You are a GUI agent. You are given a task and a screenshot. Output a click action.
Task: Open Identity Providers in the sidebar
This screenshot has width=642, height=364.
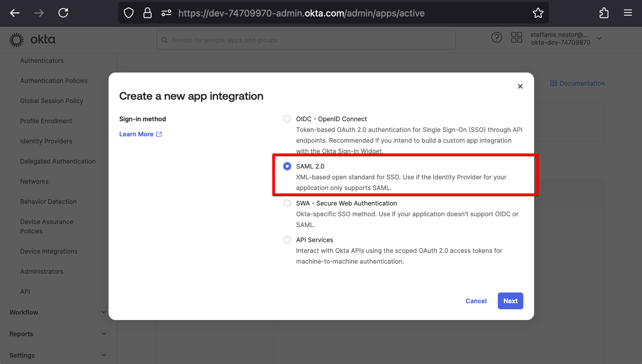click(46, 141)
